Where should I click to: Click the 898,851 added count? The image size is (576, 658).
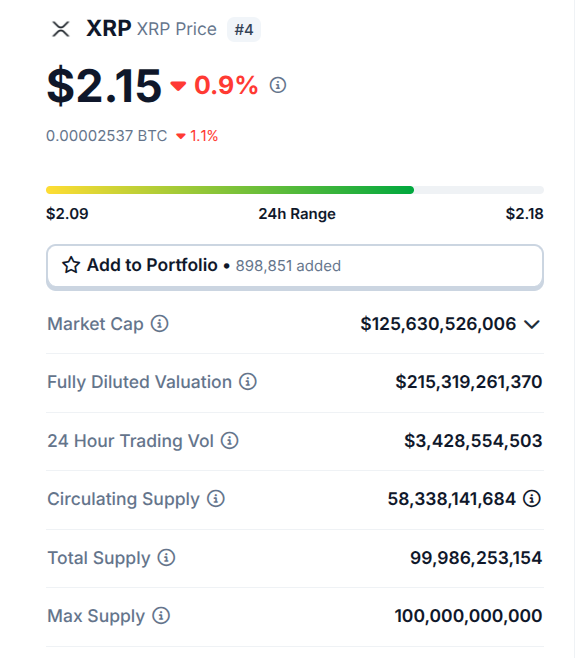point(288,266)
